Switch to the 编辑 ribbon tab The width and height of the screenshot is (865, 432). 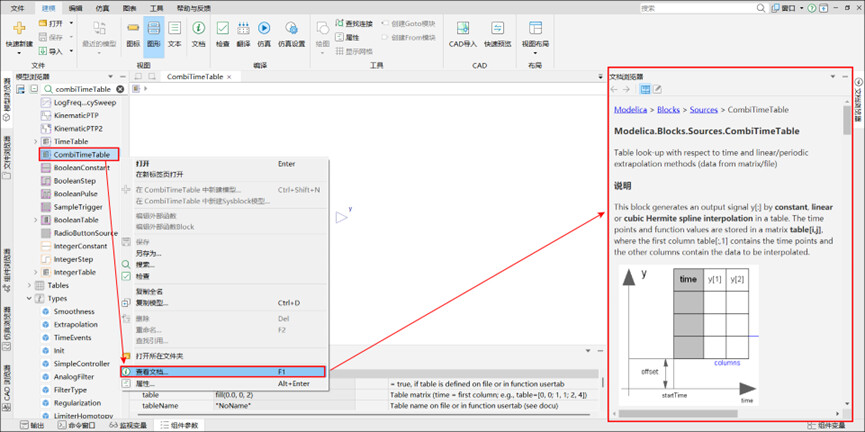(x=76, y=8)
